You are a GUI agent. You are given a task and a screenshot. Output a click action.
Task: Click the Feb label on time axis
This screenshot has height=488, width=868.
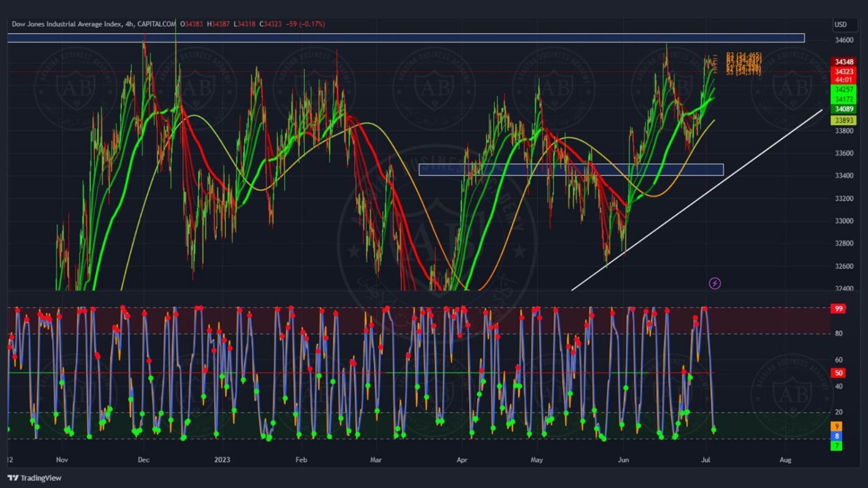coord(301,460)
